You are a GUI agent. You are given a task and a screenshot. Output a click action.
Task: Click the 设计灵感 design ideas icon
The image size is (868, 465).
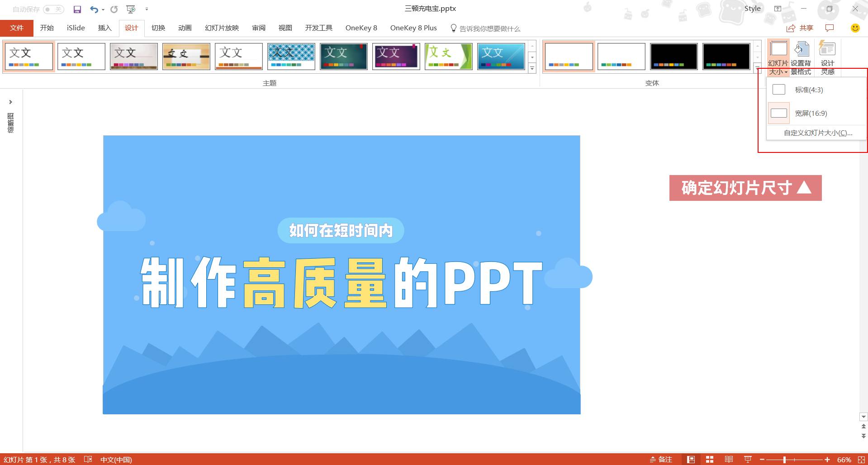click(x=827, y=58)
